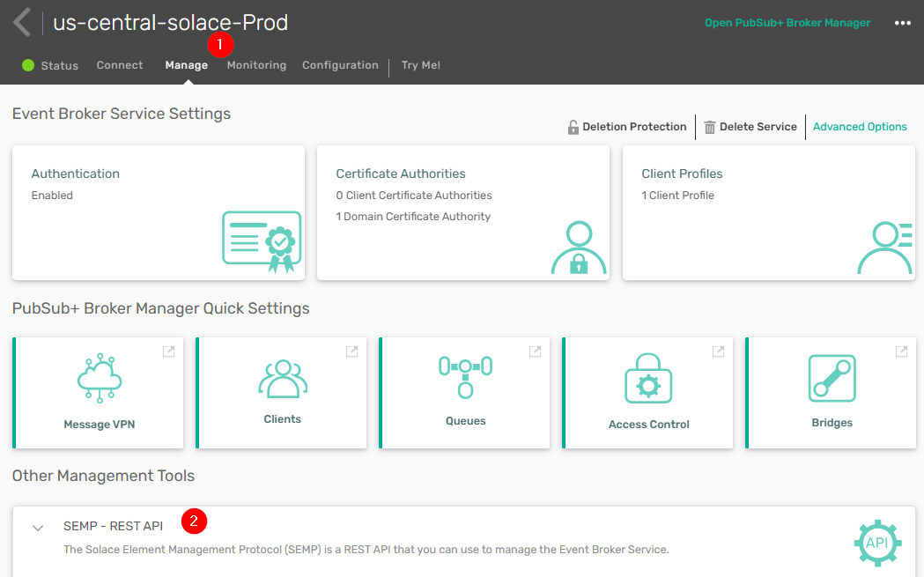
Task: Open Advanced Options
Action: (x=860, y=127)
